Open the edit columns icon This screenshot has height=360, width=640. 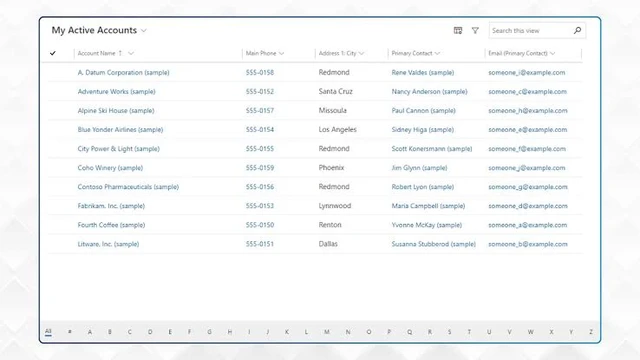click(458, 31)
